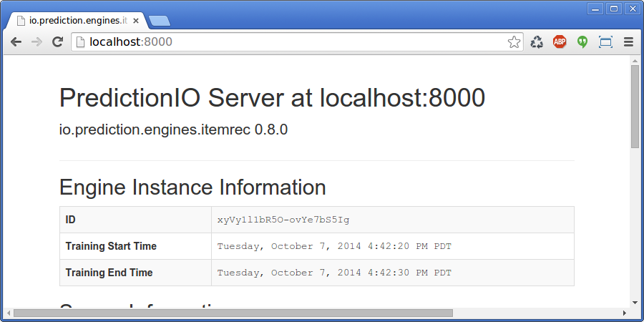Click the Training Start Time value
Screen dimensions: 644x322
point(334,246)
